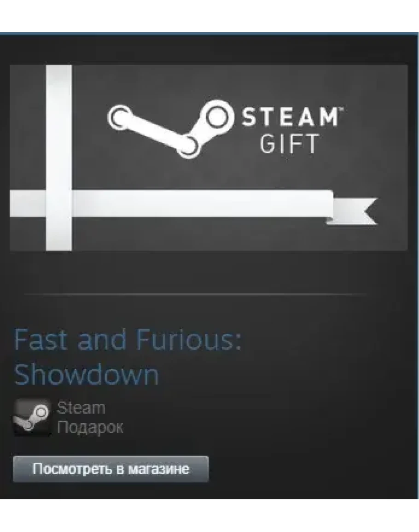Click the small Steam app icon beside Подарок
The height and width of the screenshot is (532, 419).
(32, 417)
